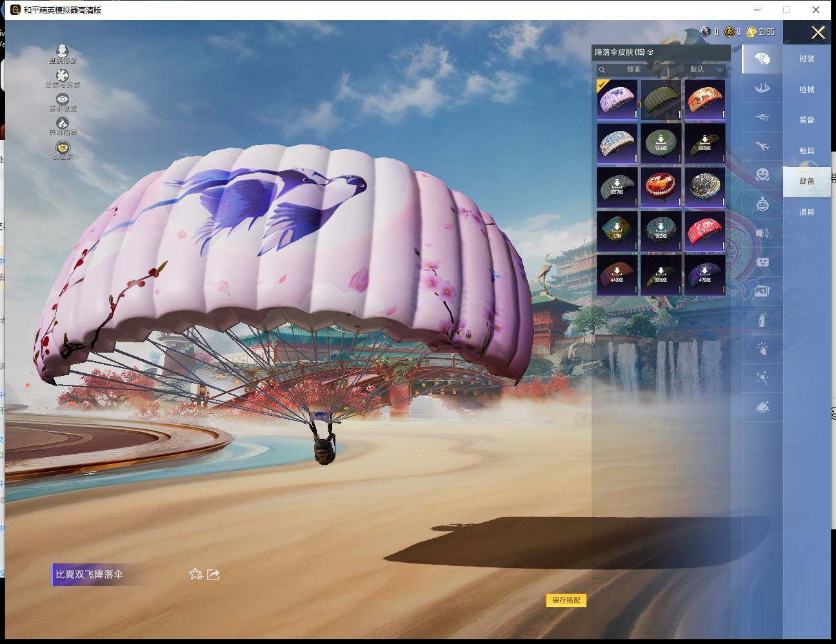836x644 pixels.
Task: Download the 762KB teal round parachute skin
Action: (x=661, y=231)
